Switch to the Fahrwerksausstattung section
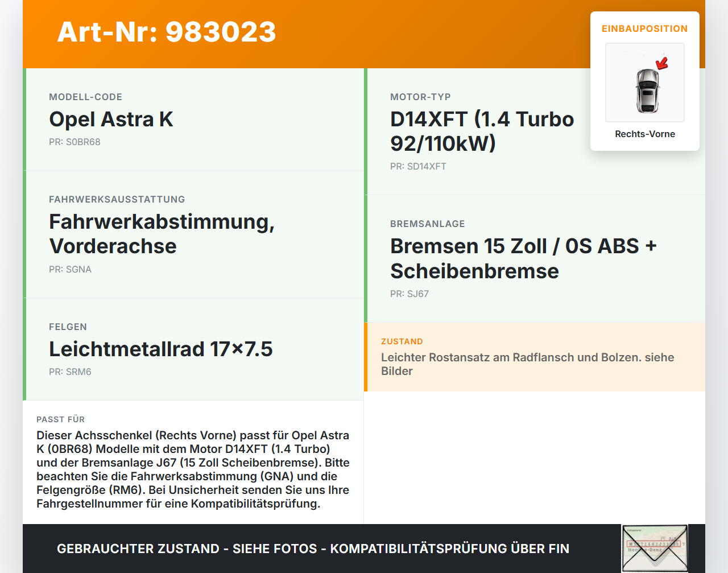728x573 pixels. (x=193, y=234)
